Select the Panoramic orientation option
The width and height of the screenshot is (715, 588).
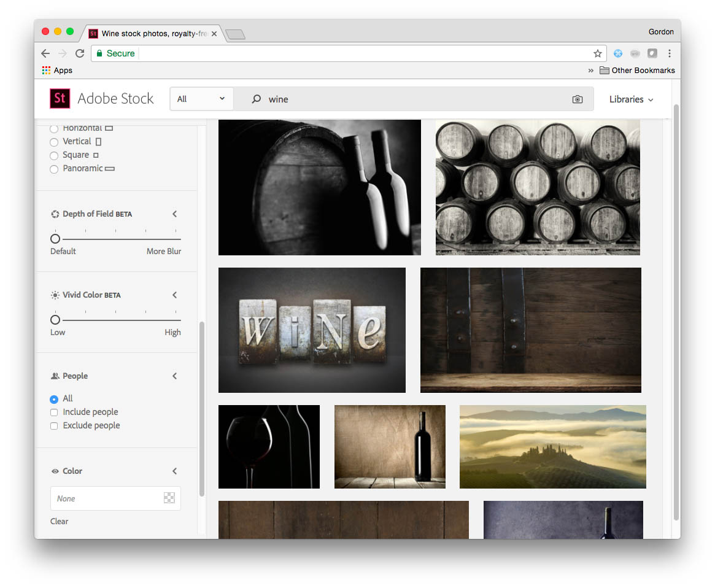point(54,169)
